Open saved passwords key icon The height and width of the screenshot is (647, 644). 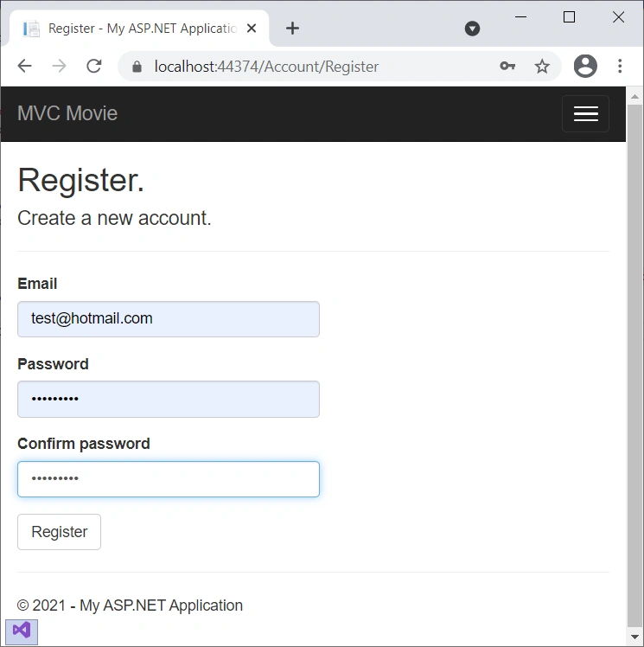pos(507,66)
